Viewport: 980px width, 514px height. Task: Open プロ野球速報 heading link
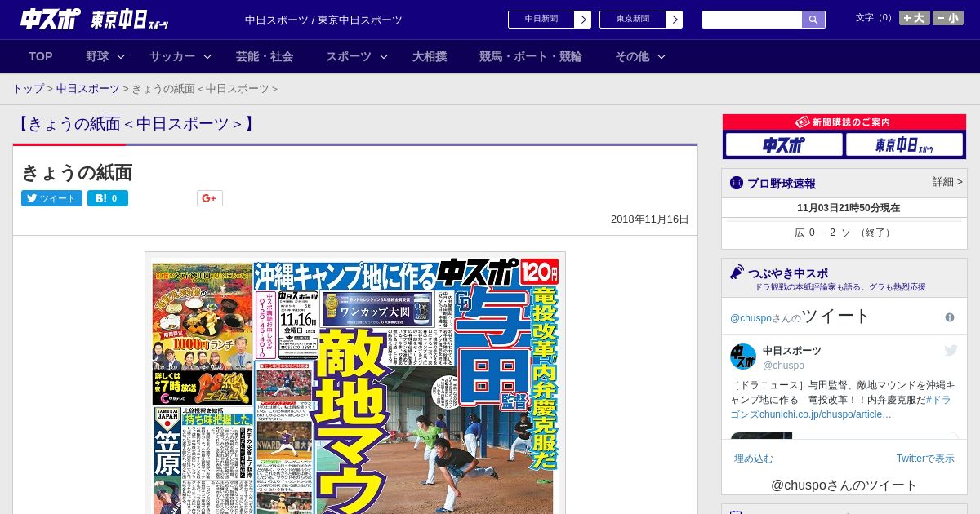pos(782,184)
